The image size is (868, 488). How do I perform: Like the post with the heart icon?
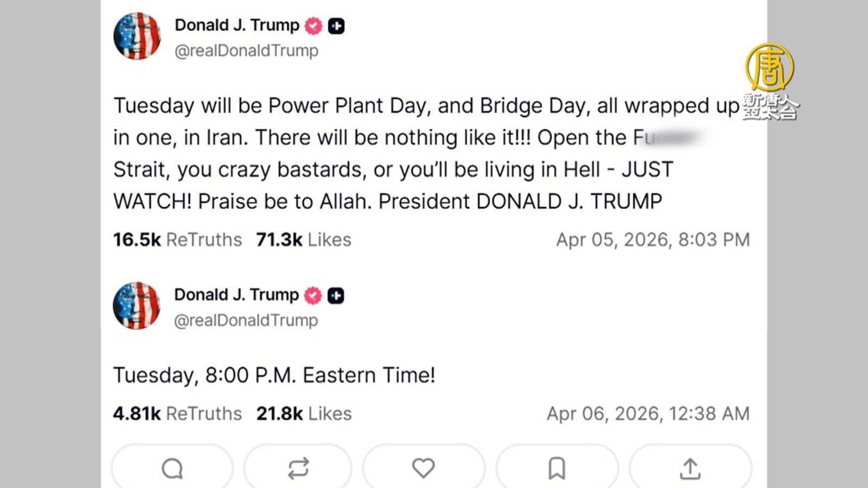pyautogui.click(x=423, y=468)
